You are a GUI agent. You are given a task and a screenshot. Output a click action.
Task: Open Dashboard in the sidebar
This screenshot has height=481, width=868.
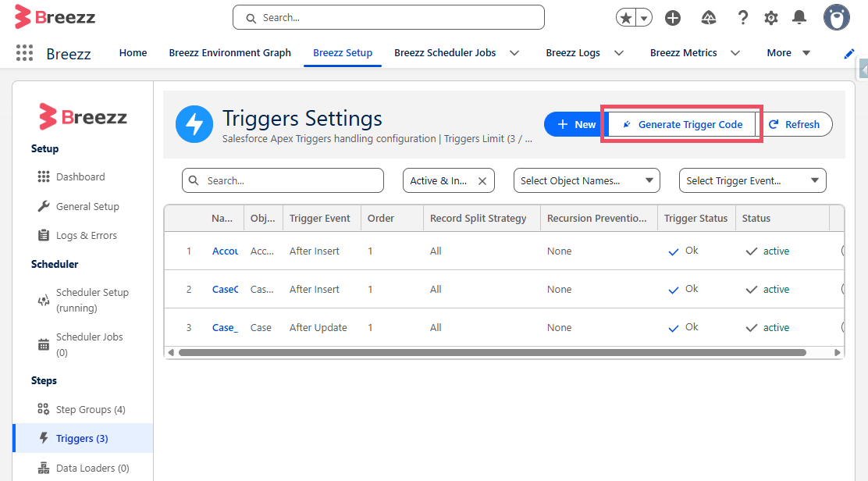click(80, 176)
